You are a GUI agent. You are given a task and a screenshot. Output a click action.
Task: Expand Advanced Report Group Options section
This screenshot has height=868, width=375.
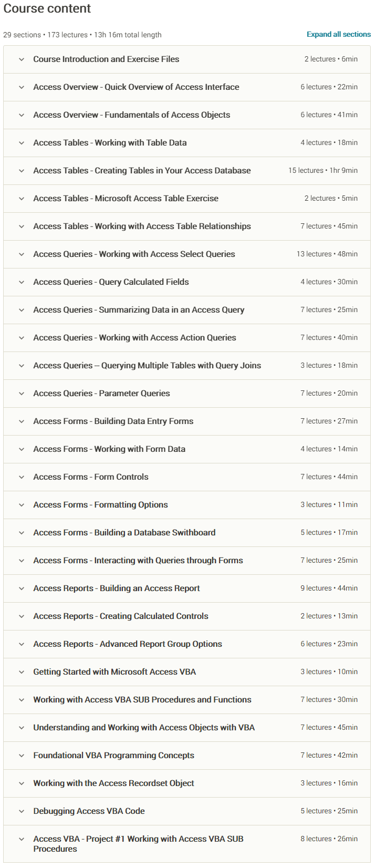(22, 644)
